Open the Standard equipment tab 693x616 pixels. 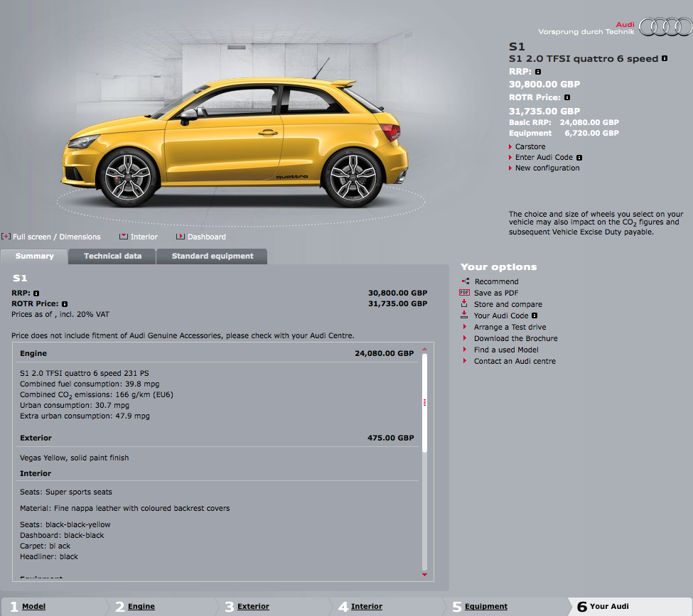[212, 256]
